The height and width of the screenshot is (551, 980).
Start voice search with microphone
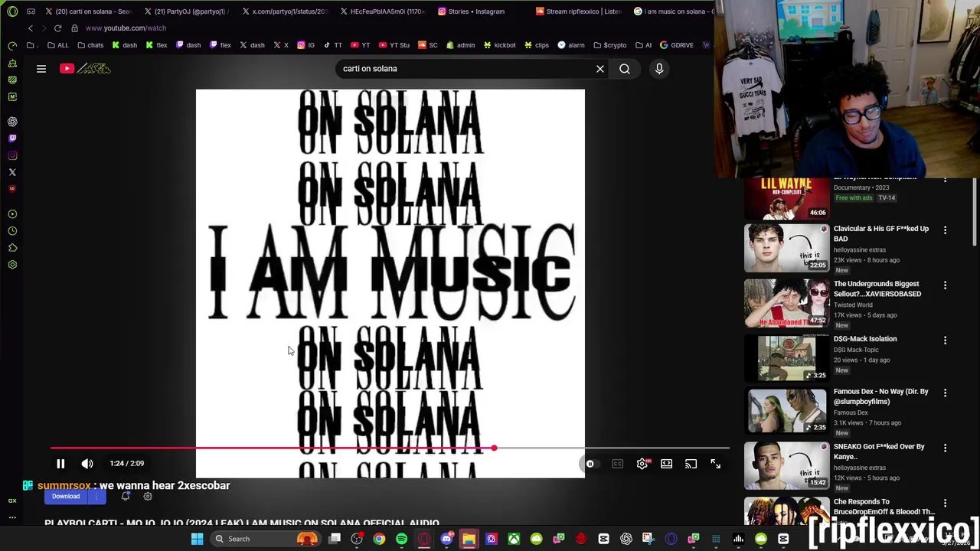pos(659,69)
